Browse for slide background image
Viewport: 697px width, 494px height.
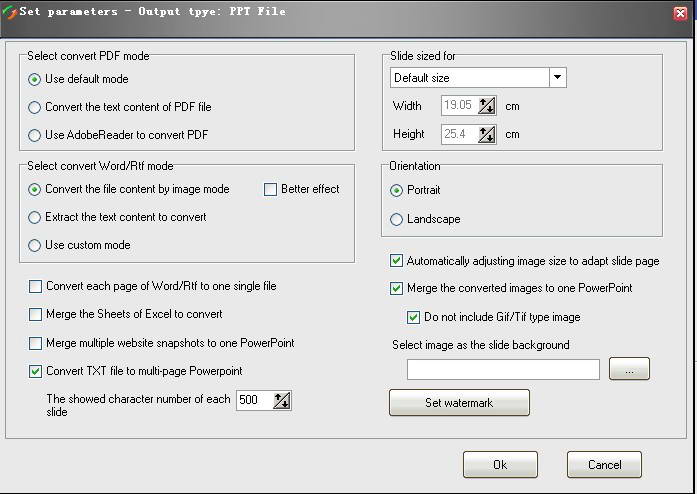629,369
